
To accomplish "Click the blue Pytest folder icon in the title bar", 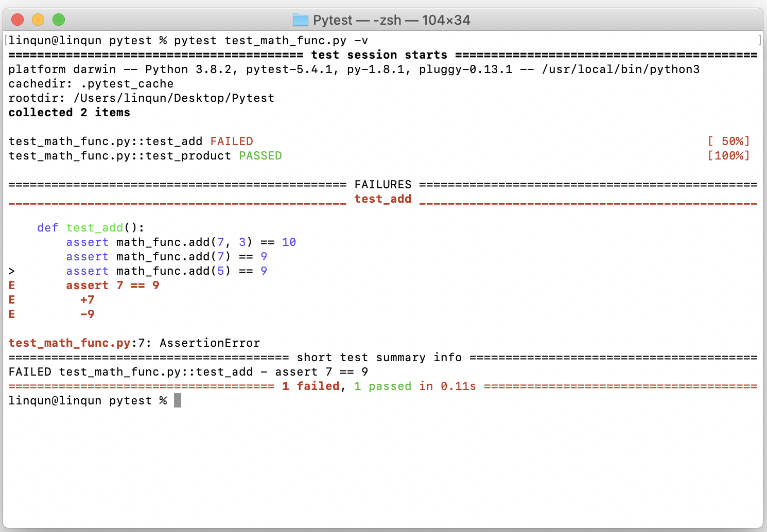I will click(x=302, y=20).
